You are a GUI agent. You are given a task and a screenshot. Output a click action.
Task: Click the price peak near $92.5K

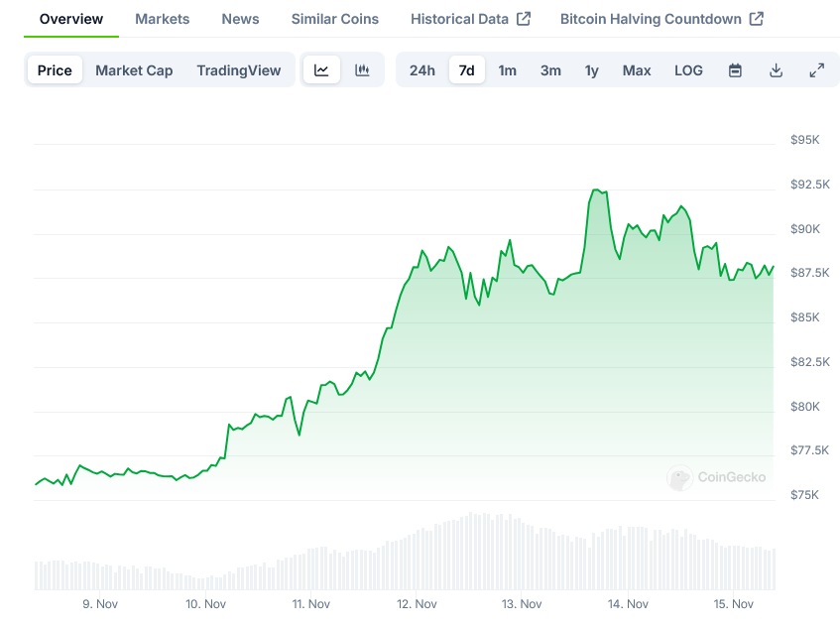[x=596, y=189]
